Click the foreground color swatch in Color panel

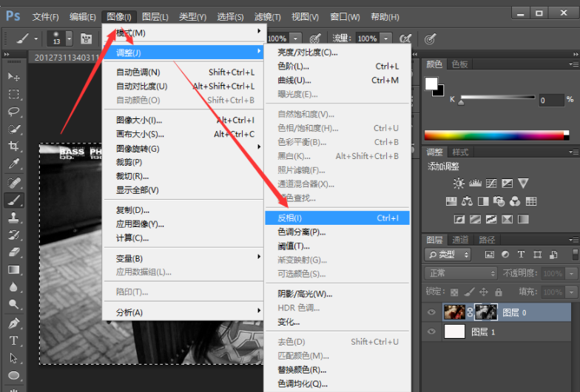(x=431, y=84)
